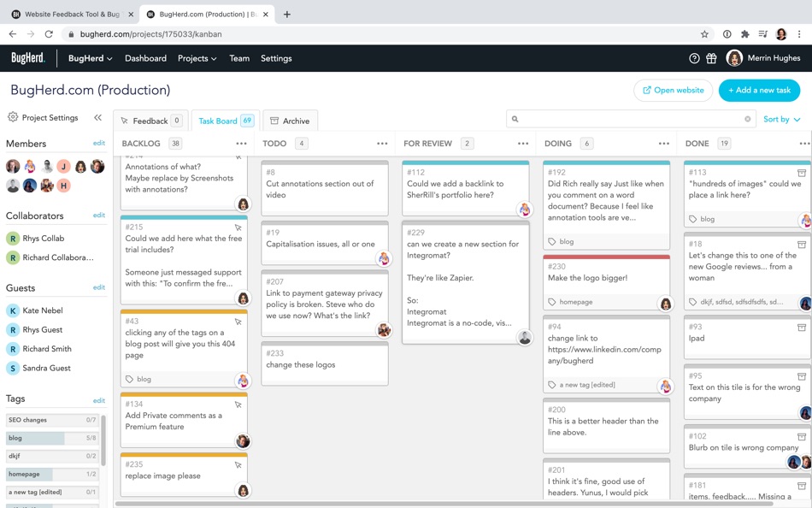Open task #112 backlink card
The height and width of the screenshot is (508, 812).
tap(466, 188)
